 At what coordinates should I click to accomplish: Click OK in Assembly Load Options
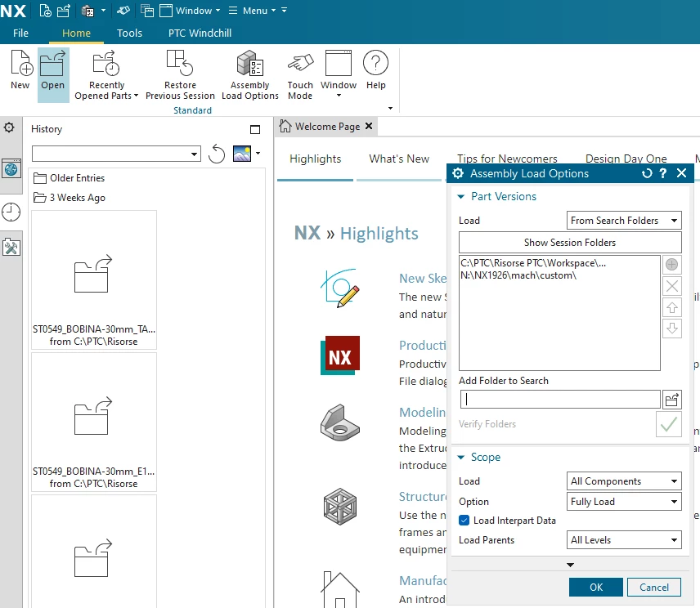595,587
